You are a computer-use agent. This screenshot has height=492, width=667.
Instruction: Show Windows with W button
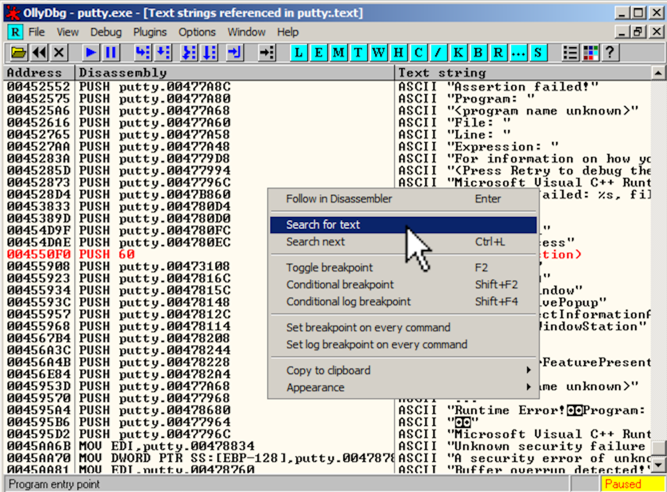379,53
